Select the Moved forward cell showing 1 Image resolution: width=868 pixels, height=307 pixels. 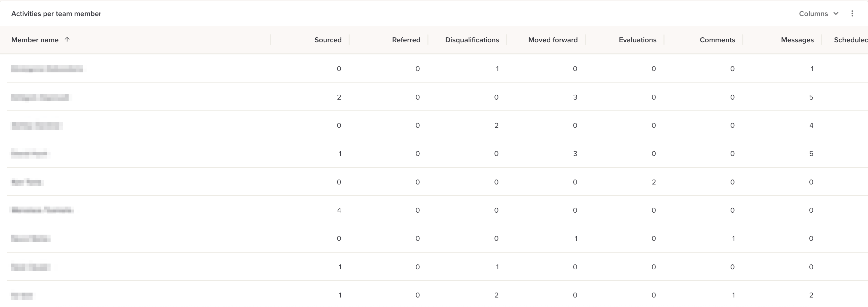click(575, 238)
